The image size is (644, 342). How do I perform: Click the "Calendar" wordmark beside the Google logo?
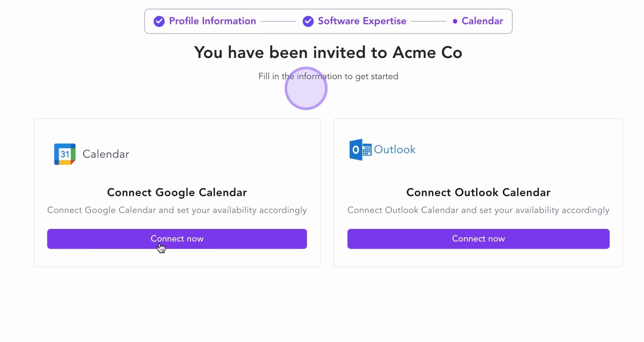pos(106,154)
